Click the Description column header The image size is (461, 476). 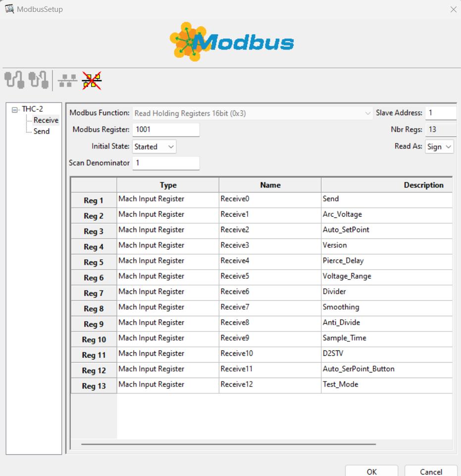pyautogui.click(x=387, y=185)
